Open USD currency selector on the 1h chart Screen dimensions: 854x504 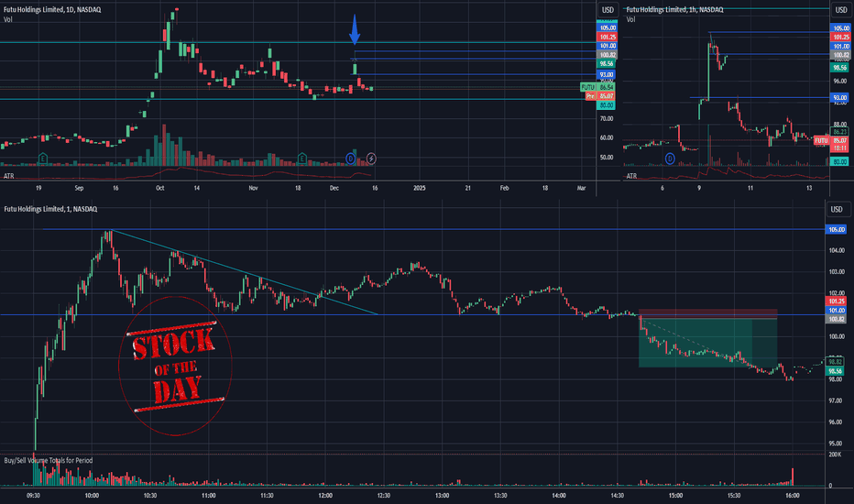tap(841, 10)
